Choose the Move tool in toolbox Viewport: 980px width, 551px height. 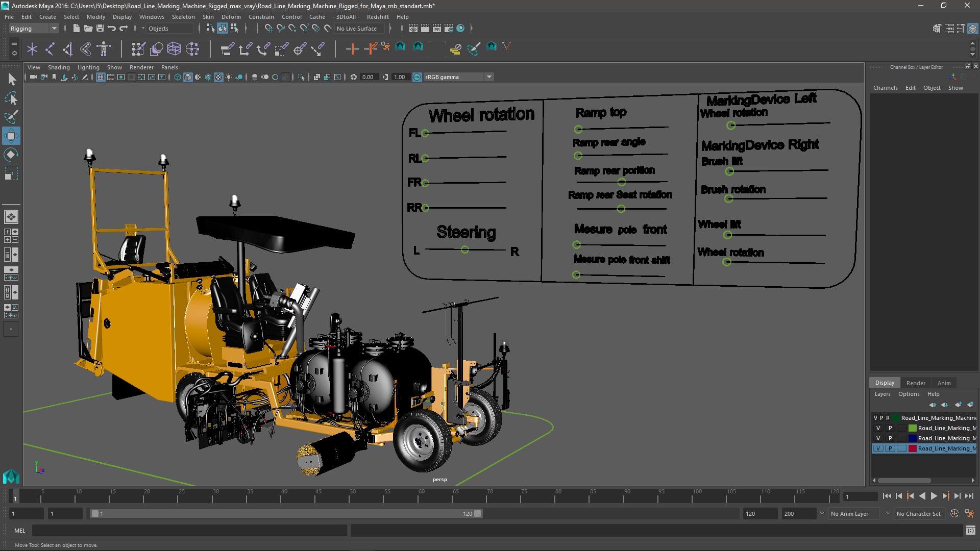click(x=11, y=136)
